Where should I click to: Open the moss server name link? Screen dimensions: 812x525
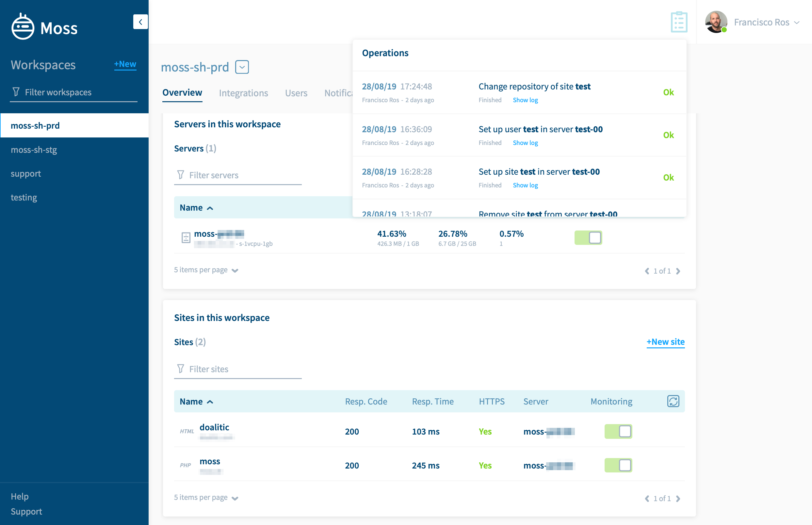pos(219,234)
